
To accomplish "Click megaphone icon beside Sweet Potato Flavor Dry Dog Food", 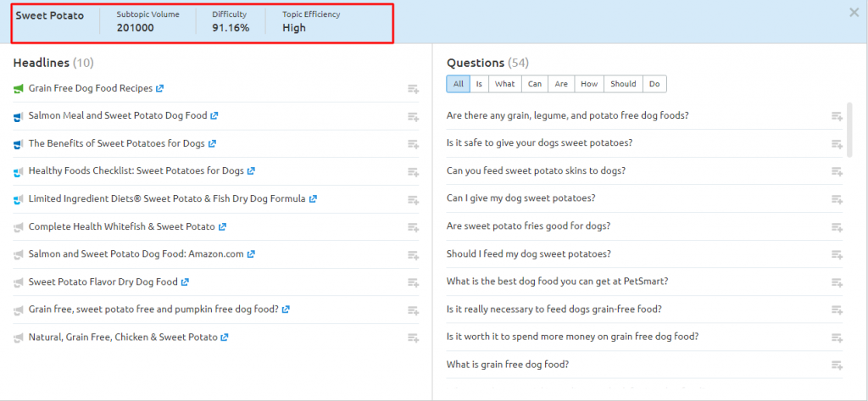I will tap(19, 282).
